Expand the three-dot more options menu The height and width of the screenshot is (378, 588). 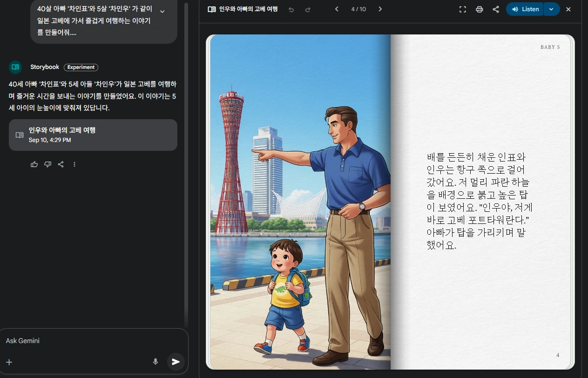74,164
